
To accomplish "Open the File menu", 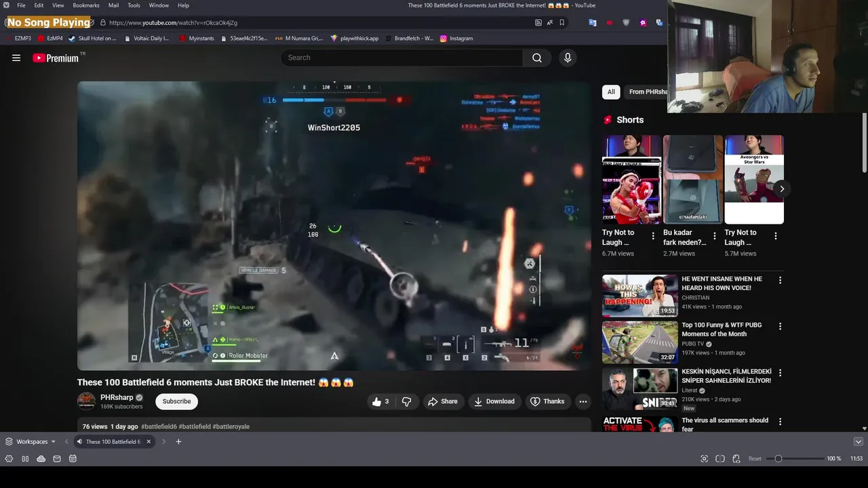I will 21,5.
